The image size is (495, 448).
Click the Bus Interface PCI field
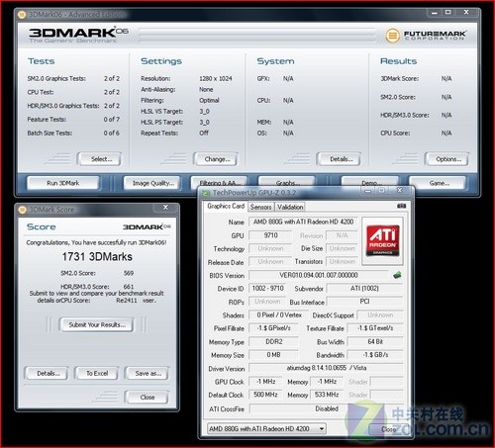tap(364, 302)
